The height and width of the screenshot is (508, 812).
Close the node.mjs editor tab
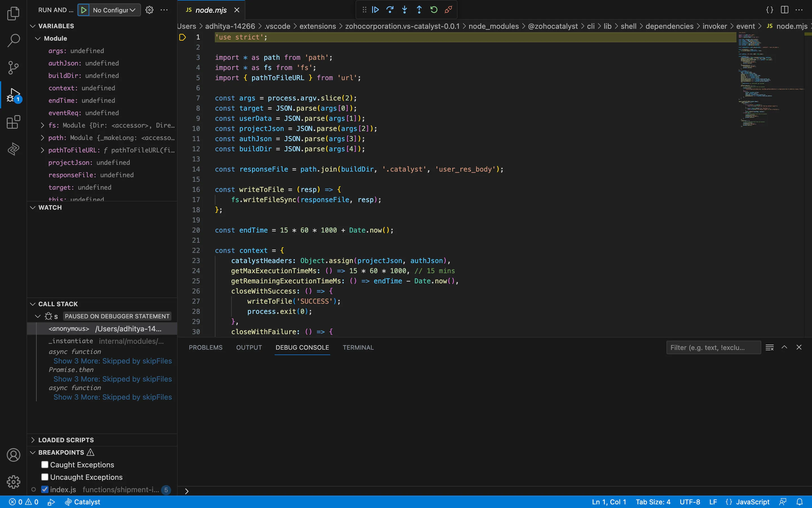click(237, 10)
